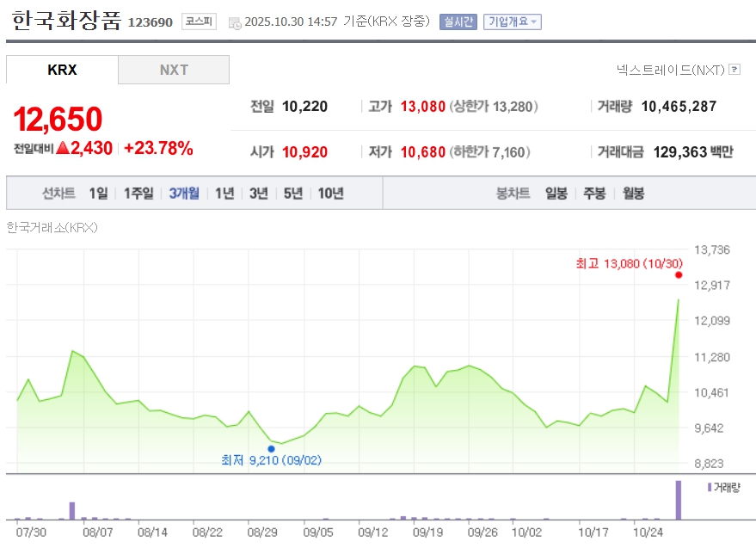Click the red 최고 13,080 high marker
Image resolution: width=756 pixels, height=554 pixels.
click(679, 274)
